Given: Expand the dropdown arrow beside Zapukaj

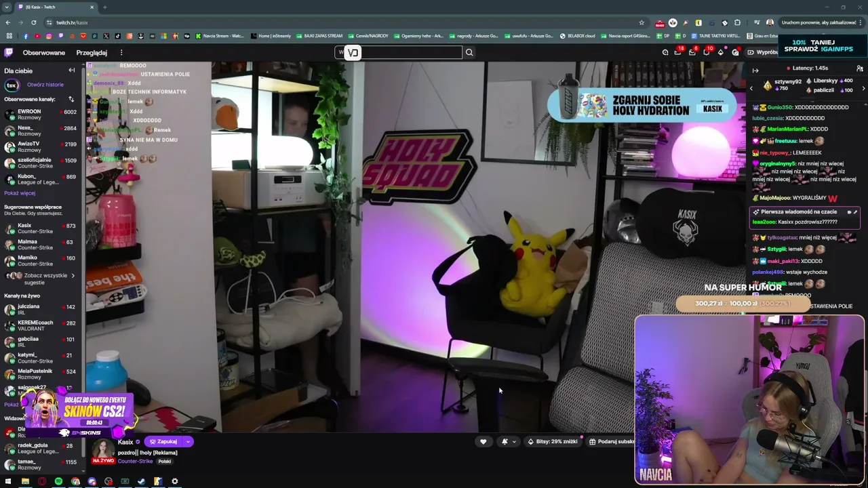Looking at the screenshot, I should point(188,441).
